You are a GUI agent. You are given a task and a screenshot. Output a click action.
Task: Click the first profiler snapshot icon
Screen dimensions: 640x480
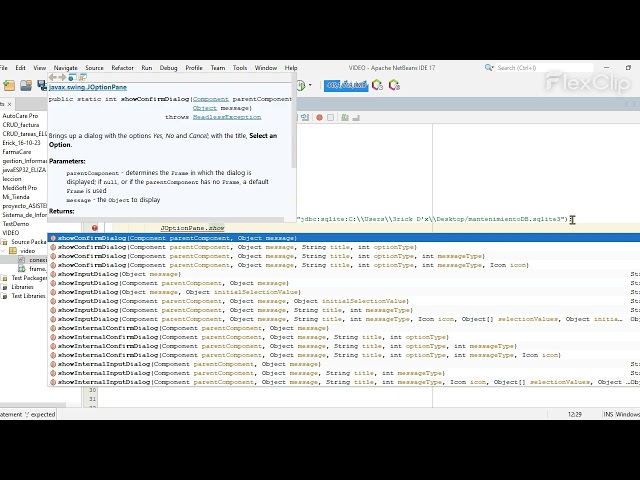click(x=377, y=85)
